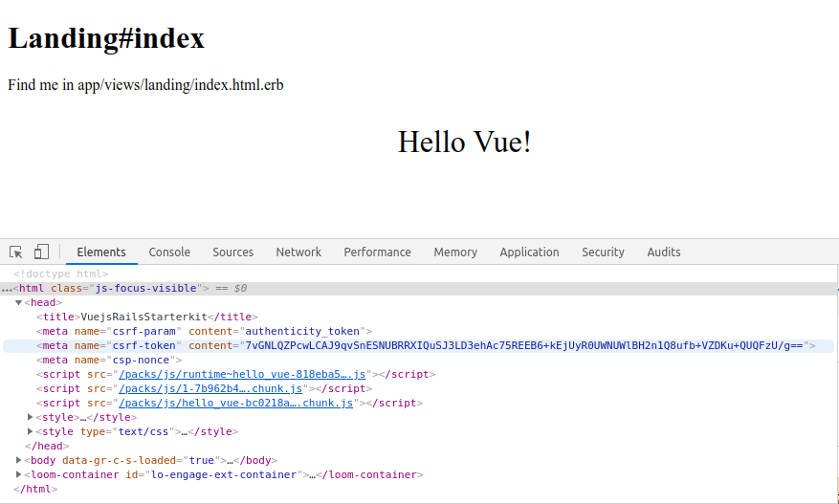Switch to the Security tab
The height and width of the screenshot is (504, 839).
603,252
